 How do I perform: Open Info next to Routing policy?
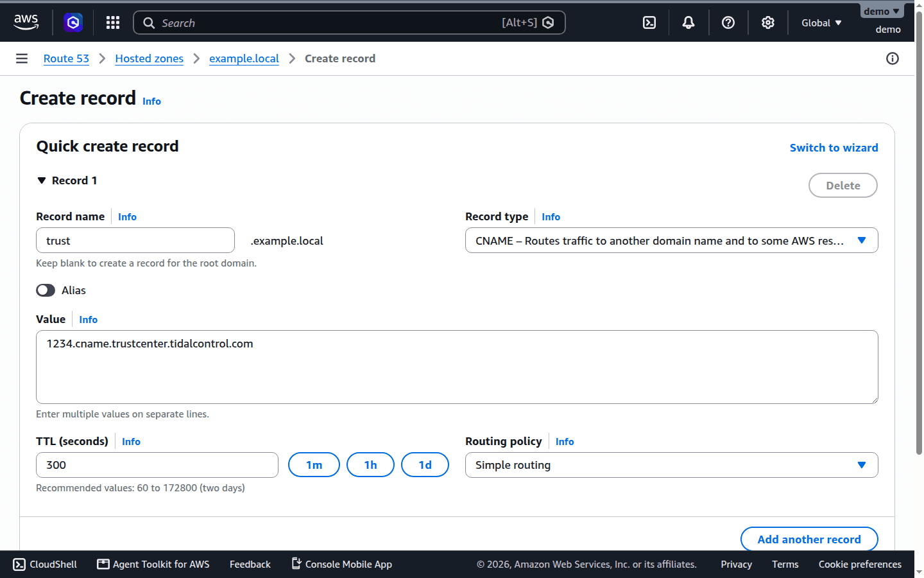(x=565, y=442)
